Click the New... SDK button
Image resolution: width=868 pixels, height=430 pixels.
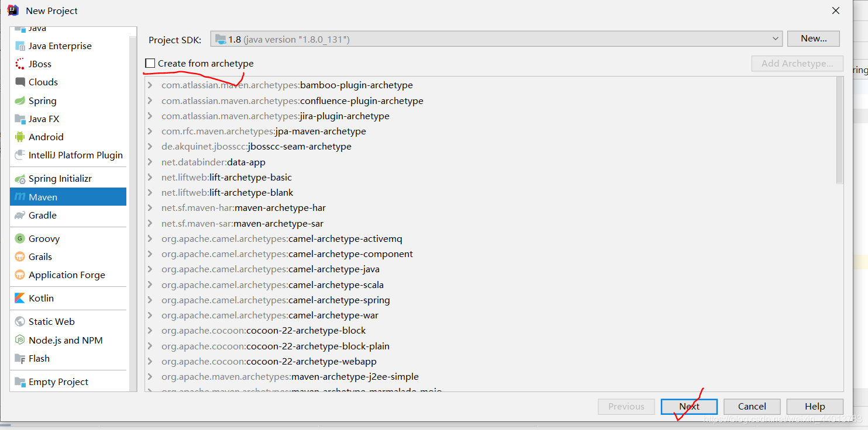(x=814, y=39)
